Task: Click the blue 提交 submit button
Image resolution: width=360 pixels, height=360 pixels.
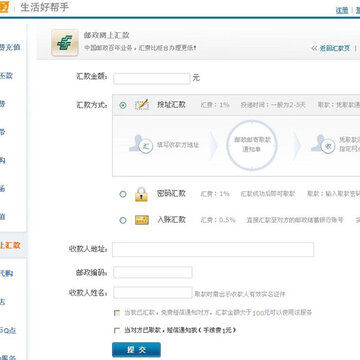Action: [x=136, y=350]
